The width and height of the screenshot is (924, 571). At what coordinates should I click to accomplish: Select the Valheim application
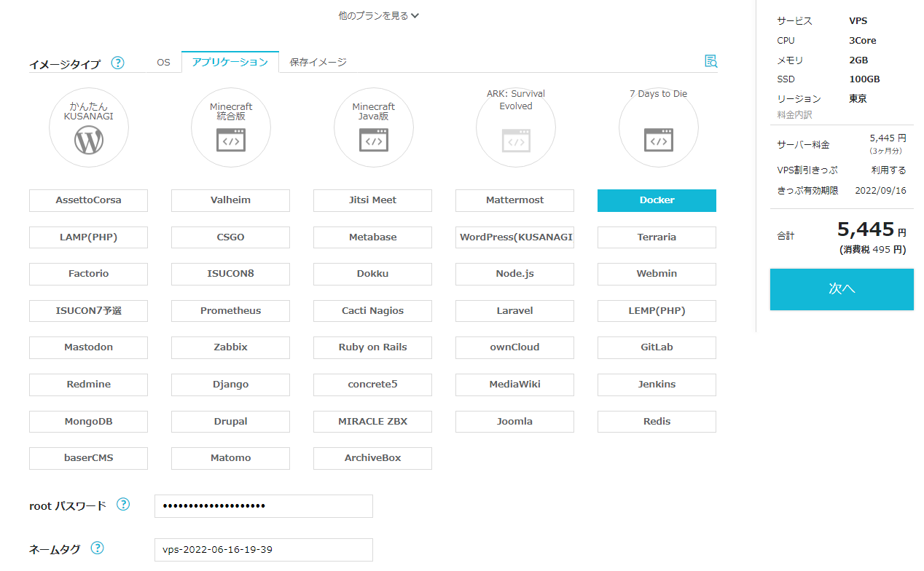[x=230, y=200]
